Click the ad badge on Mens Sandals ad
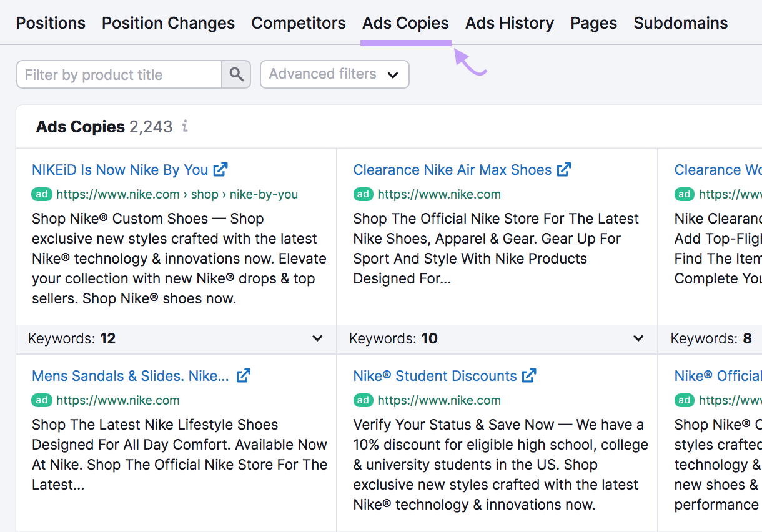 (x=41, y=400)
